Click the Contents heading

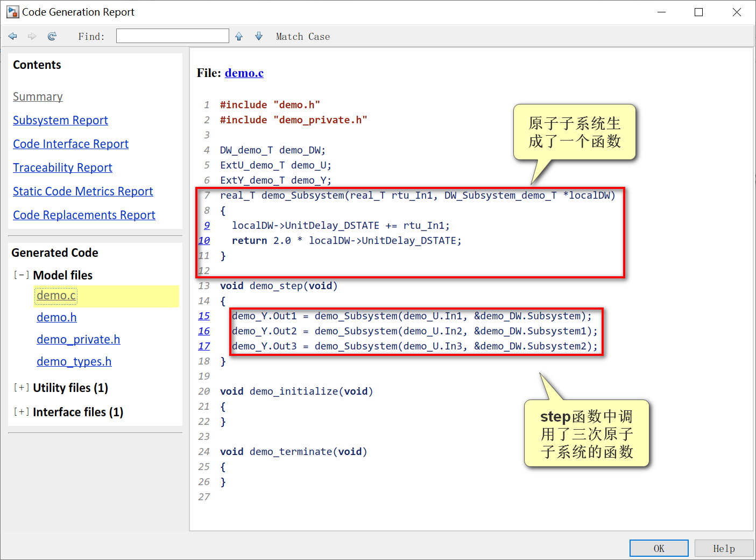(x=37, y=65)
